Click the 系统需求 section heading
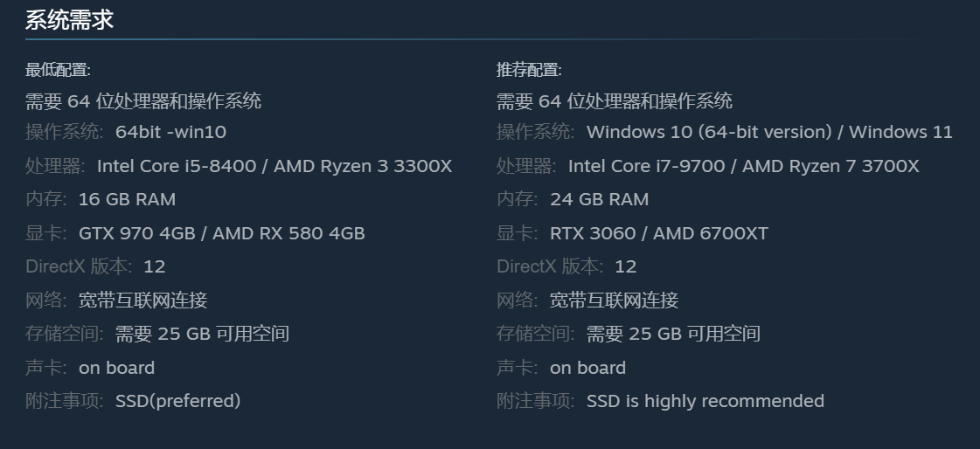The height and width of the screenshot is (449, 980). pos(69,20)
